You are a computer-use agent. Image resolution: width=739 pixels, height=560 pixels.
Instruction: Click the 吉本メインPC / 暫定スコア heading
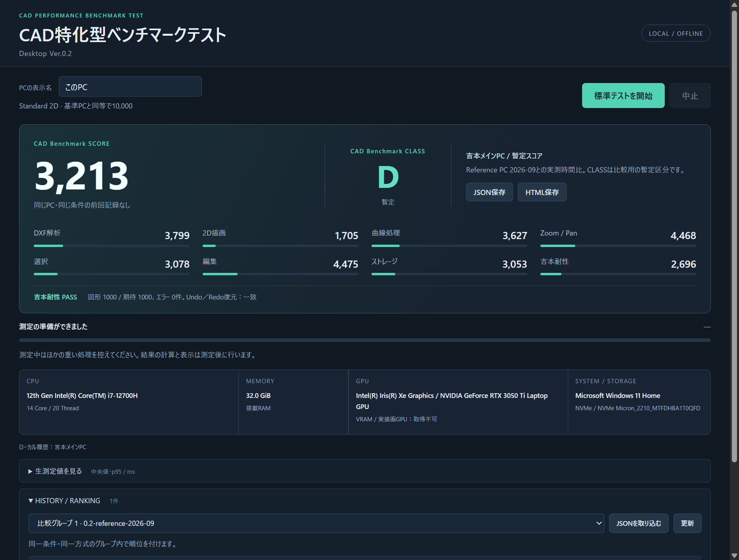[x=504, y=156]
